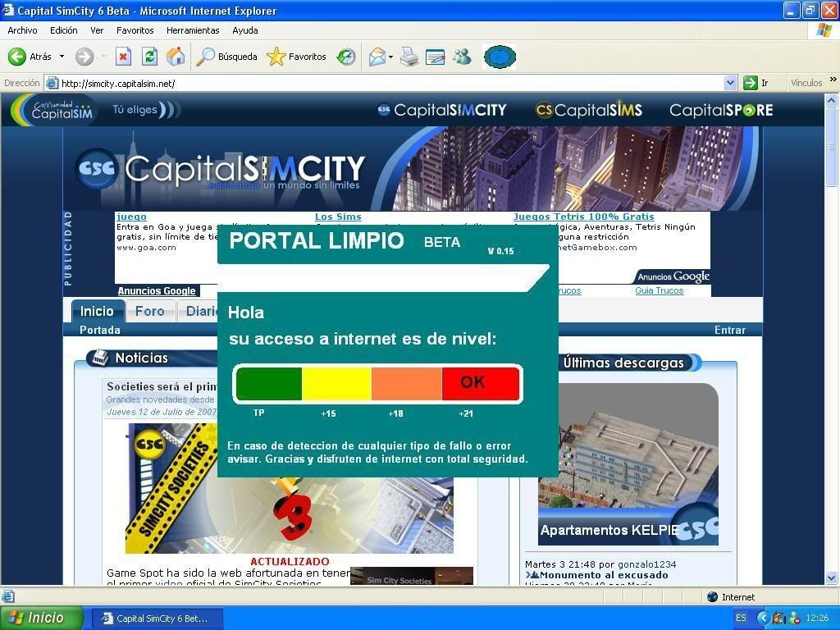840x630 pixels.
Task: Open the address bar history dropdown
Action: [x=730, y=82]
